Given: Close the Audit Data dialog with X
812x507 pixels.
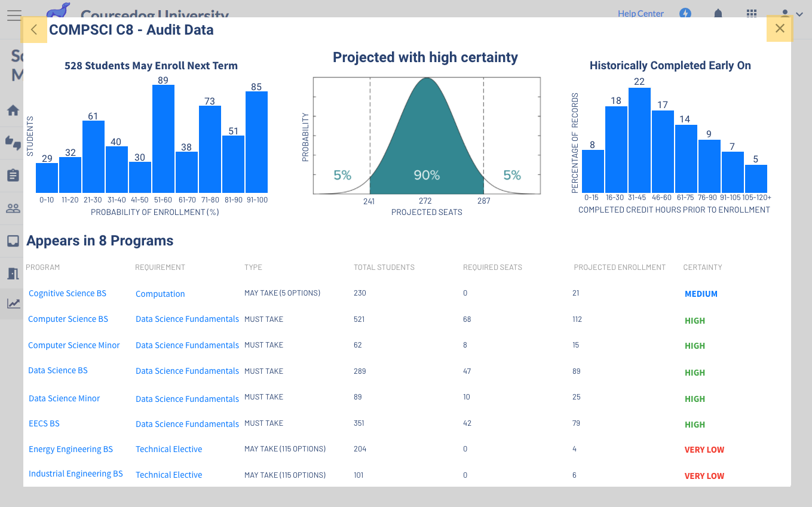Looking at the screenshot, I should click(779, 29).
